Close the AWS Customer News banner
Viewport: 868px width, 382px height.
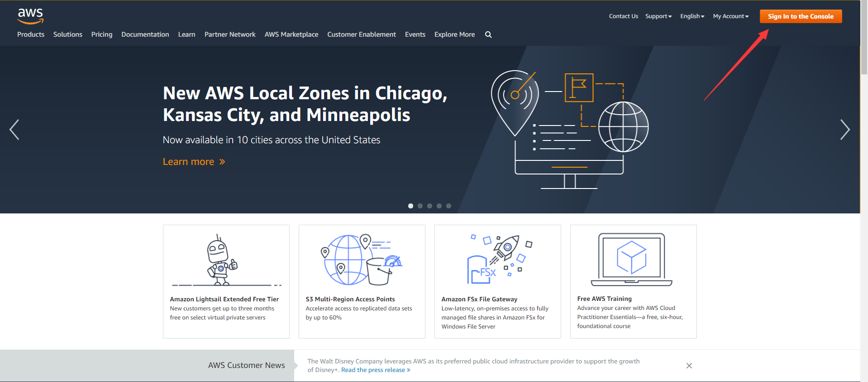(689, 366)
